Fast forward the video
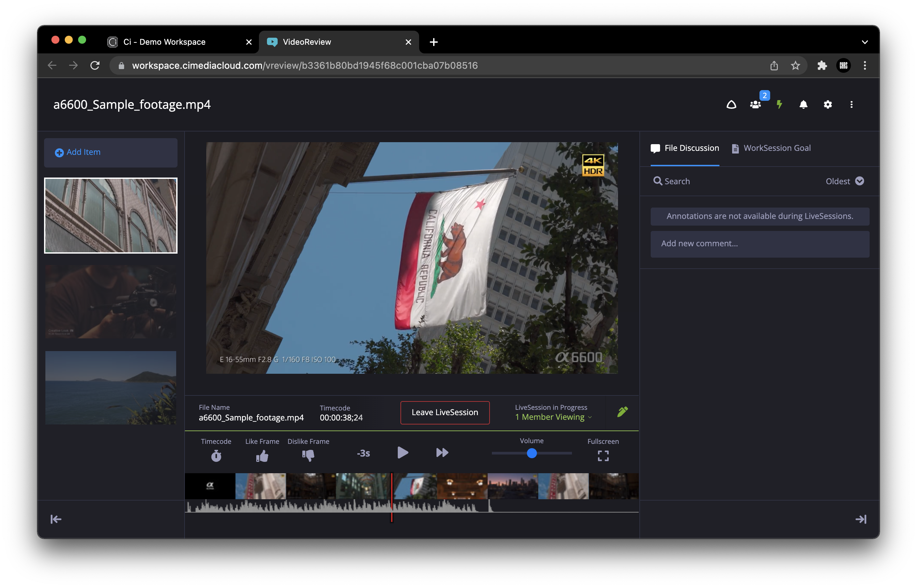The width and height of the screenshot is (917, 588). pyautogui.click(x=442, y=453)
